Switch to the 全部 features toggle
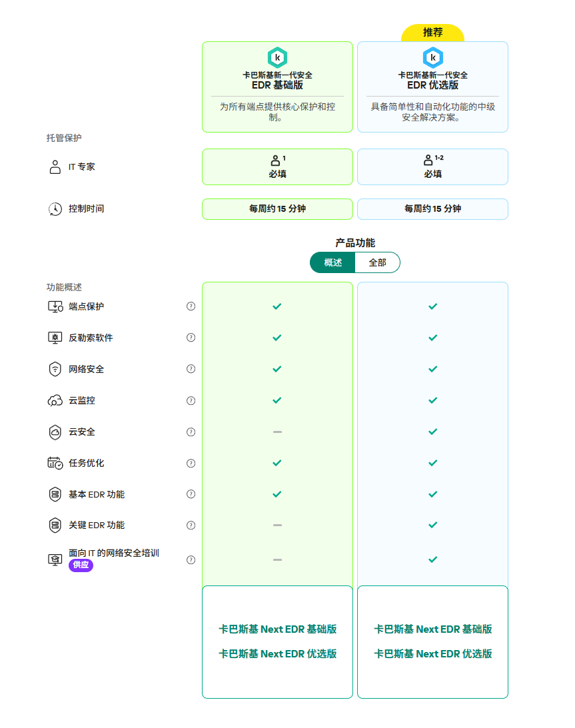The height and width of the screenshot is (728, 575). [377, 262]
